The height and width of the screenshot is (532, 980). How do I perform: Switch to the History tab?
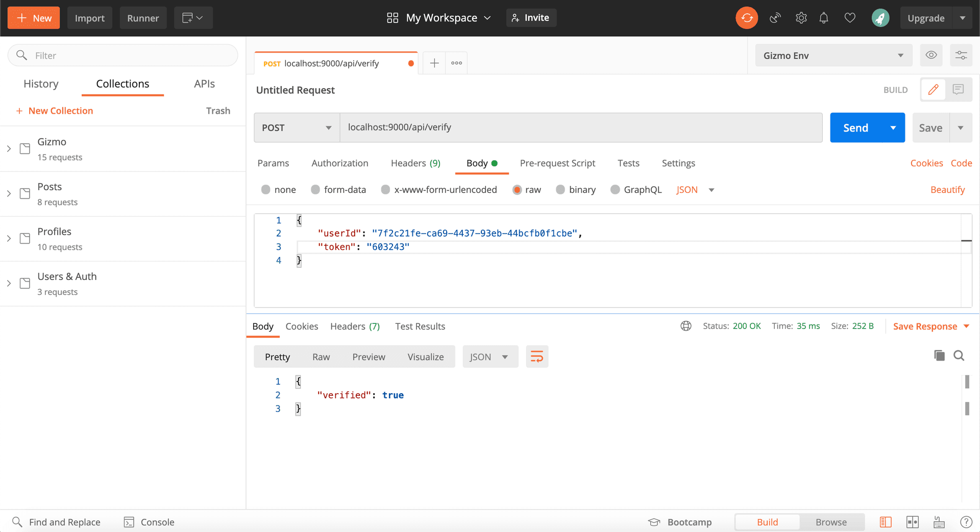(41, 84)
